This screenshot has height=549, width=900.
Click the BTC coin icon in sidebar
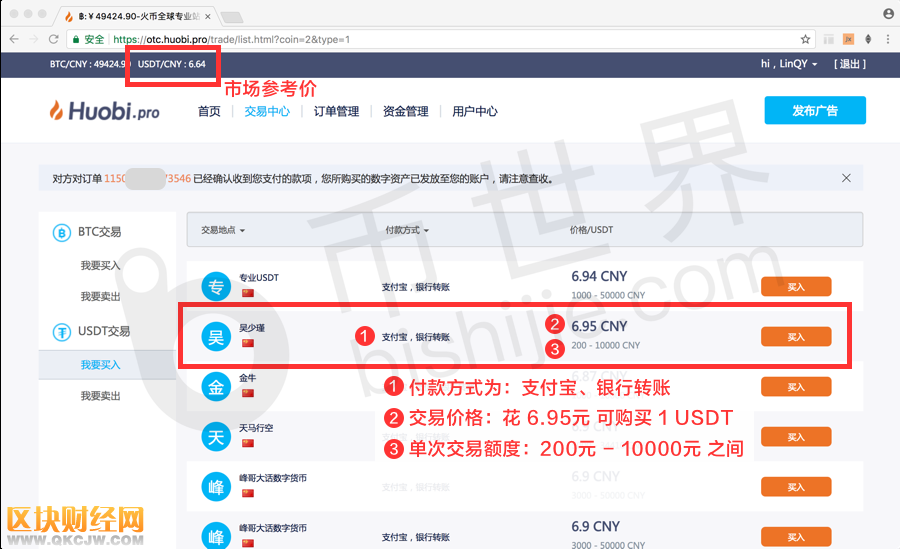(x=61, y=232)
